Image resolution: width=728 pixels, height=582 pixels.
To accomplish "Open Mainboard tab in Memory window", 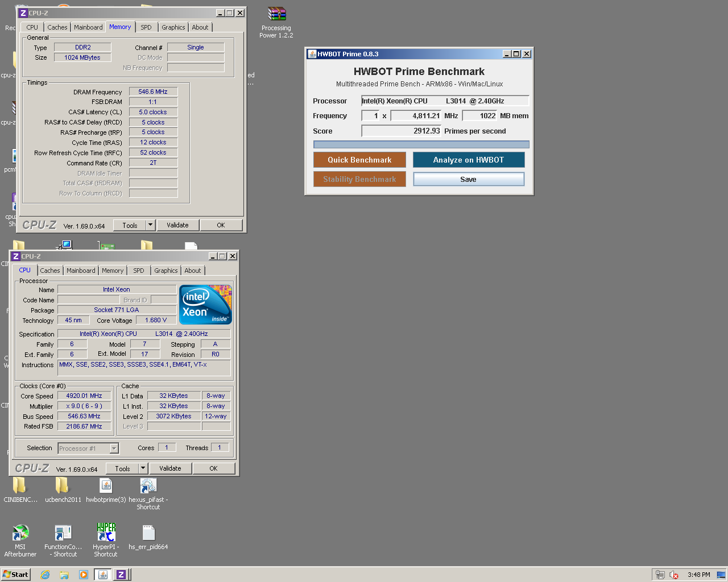I will (88, 27).
